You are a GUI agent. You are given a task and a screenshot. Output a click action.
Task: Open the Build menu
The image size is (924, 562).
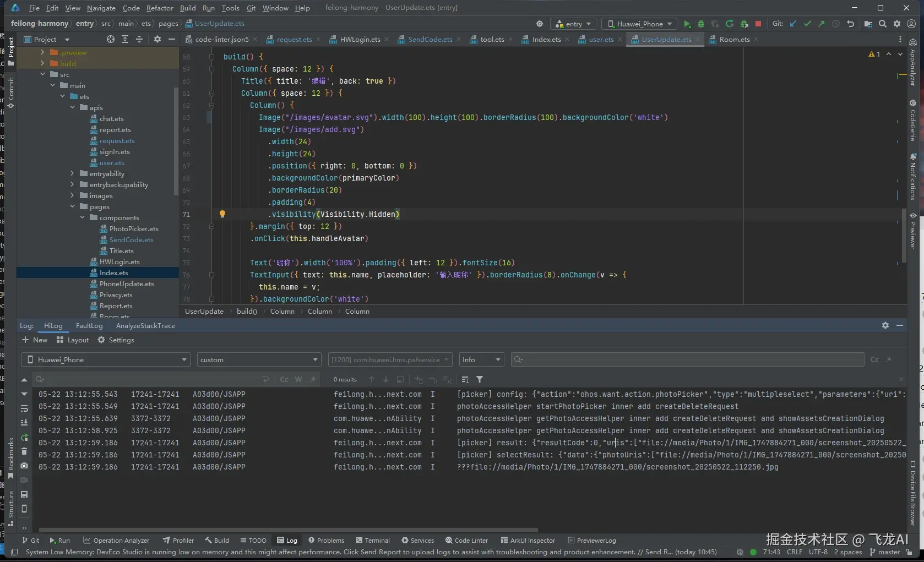(x=188, y=8)
